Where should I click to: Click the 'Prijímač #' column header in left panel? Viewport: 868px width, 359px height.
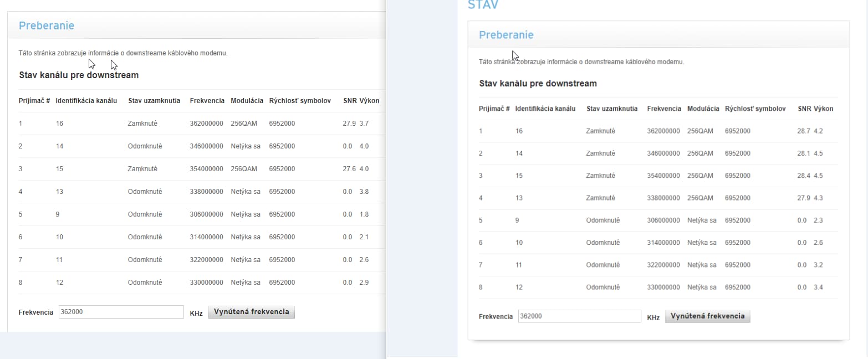pyautogui.click(x=34, y=101)
